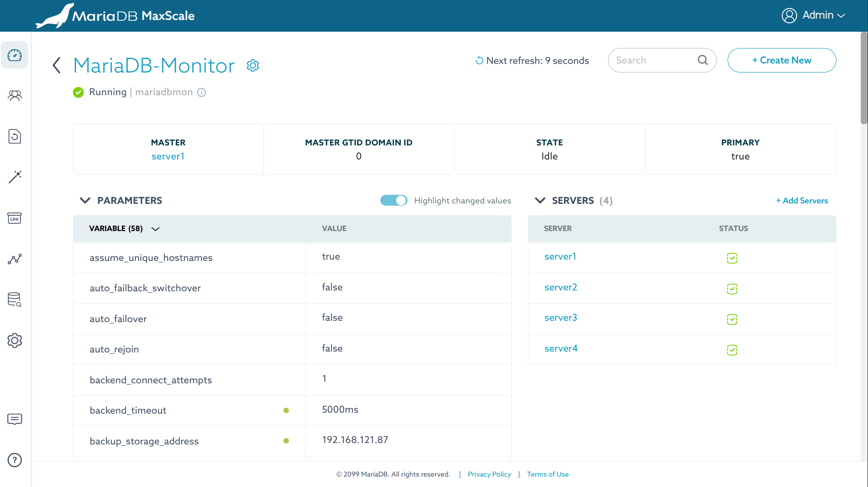Open the Admin user menu
This screenshot has height=487, width=868.
(813, 15)
